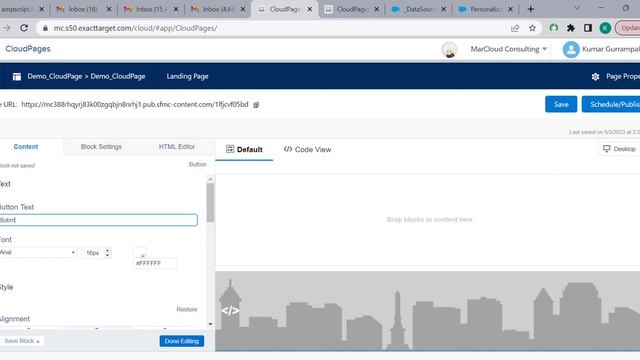Open the browser tab search chevron
640x360 pixels.
(577, 8)
